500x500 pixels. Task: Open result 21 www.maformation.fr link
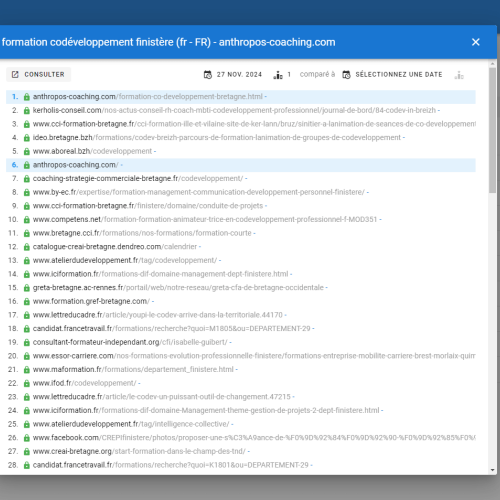[133, 370]
